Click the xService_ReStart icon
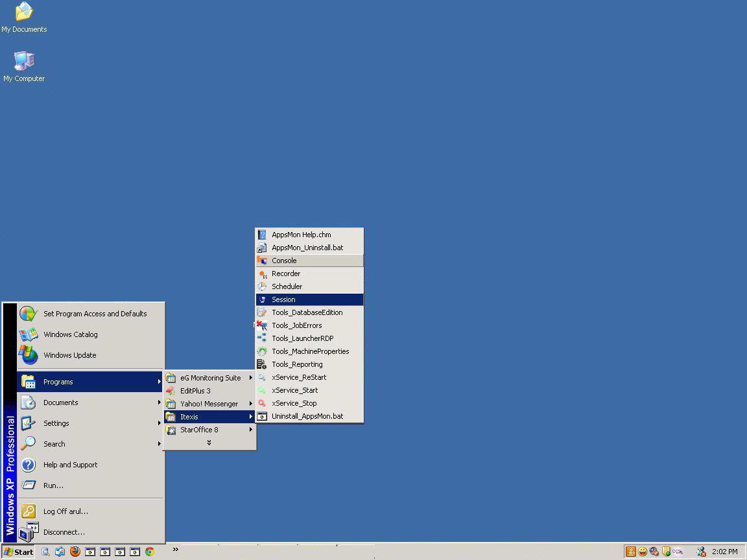The height and width of the screenshot is (560, 747). pos(262,377)
